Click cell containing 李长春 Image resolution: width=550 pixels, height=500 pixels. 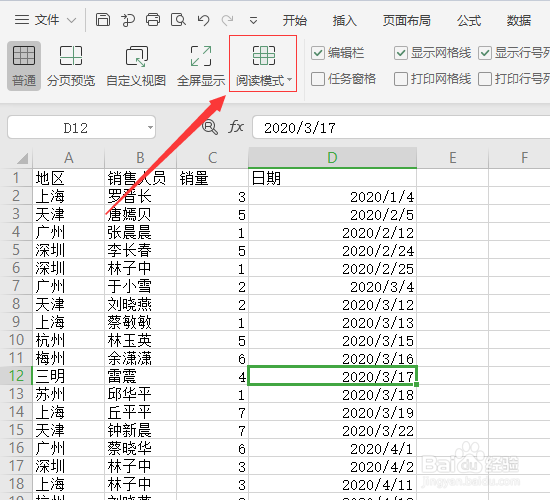[140, 250]
